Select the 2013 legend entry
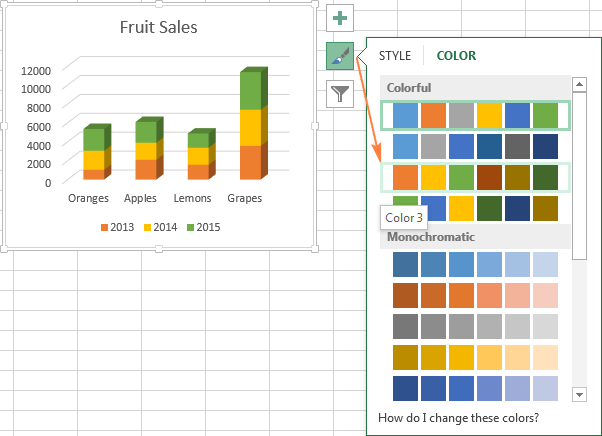The width and height of the screenshot is (602, 436). click(x=117, y=228)
